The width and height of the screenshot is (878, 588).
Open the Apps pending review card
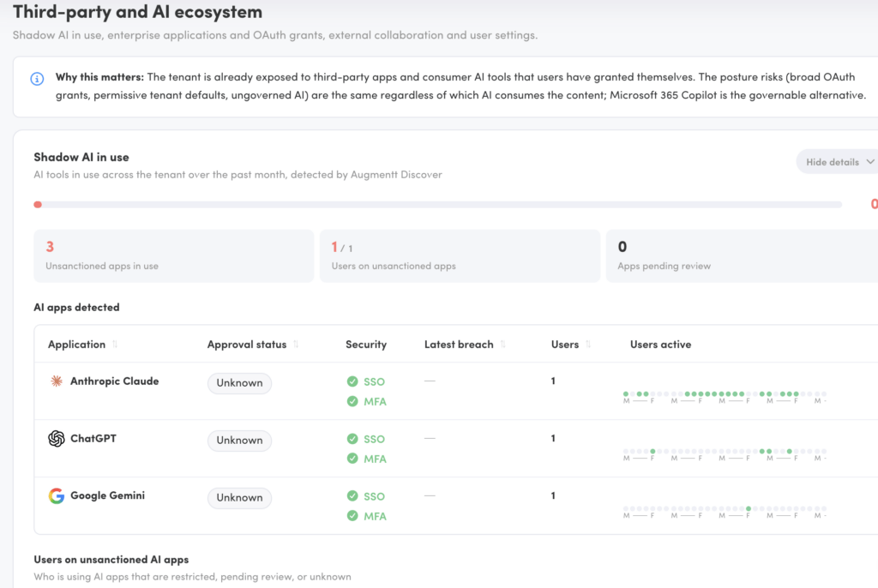click(742, 256)
